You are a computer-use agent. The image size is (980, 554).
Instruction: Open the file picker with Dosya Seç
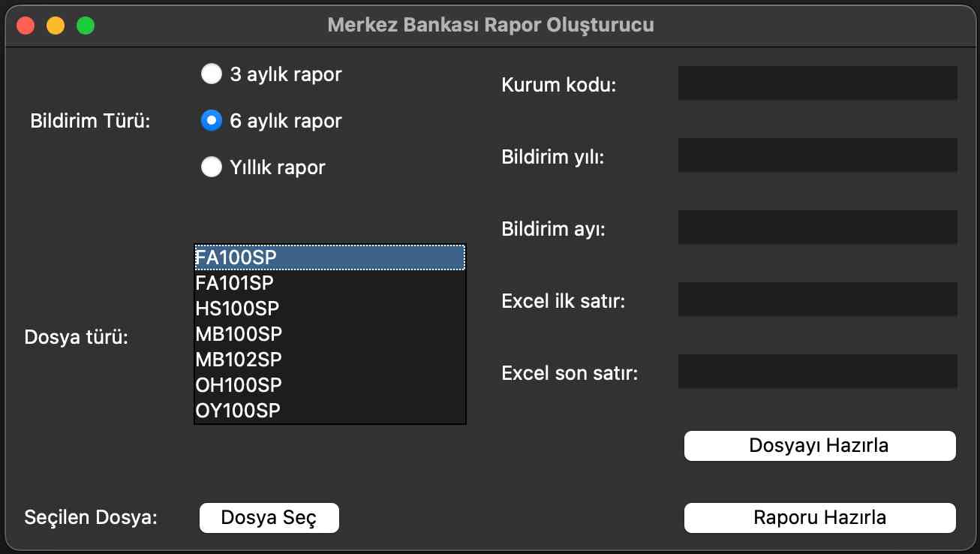(269, 518)
